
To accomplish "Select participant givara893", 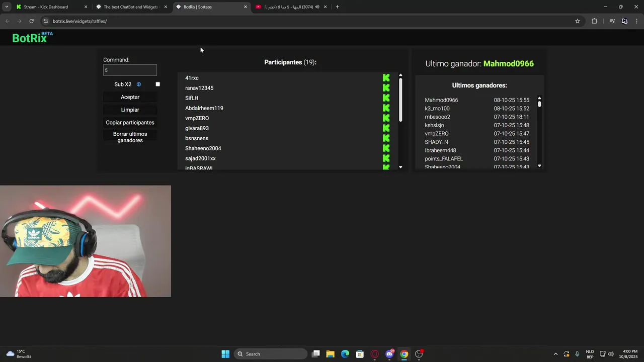I will pos(197,128).
